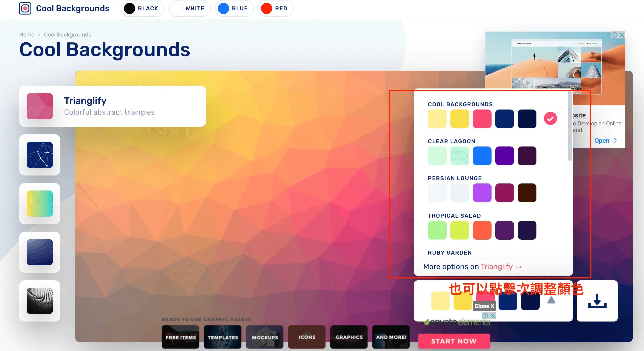This screenshot has width=644, height=351.
Task: Click the pale yellow swatch in the bottom color bar
Action: tap(440, 301)
